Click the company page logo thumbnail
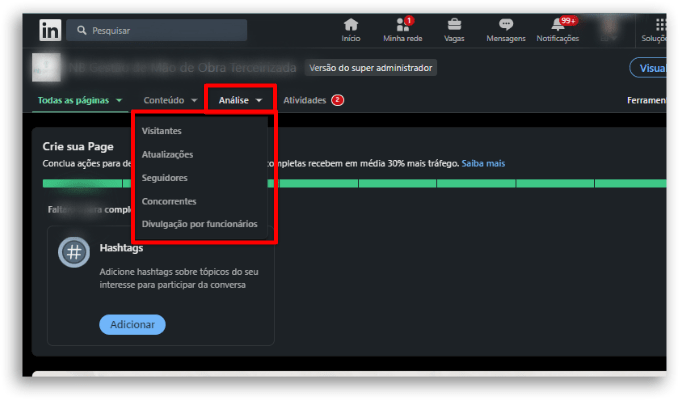Screen dimensions: 700x400 pyautogui.click(x=46, y=67)
